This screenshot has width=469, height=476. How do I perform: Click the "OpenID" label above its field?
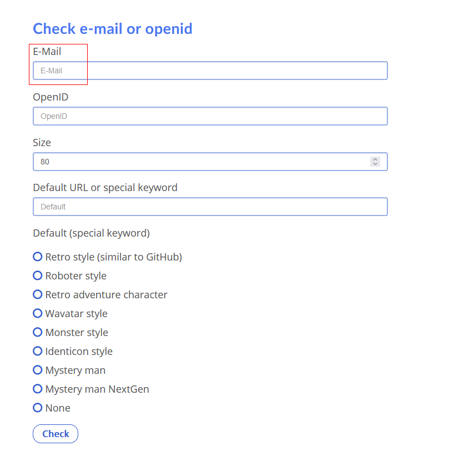click(x=51, y=97)
